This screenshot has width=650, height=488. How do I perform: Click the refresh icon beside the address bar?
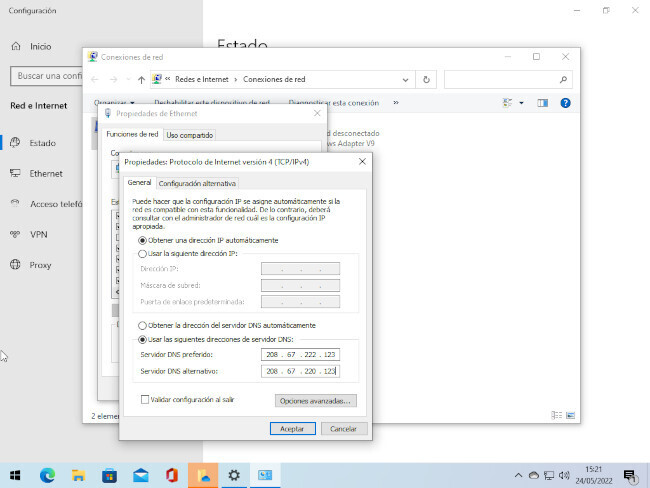427,79
